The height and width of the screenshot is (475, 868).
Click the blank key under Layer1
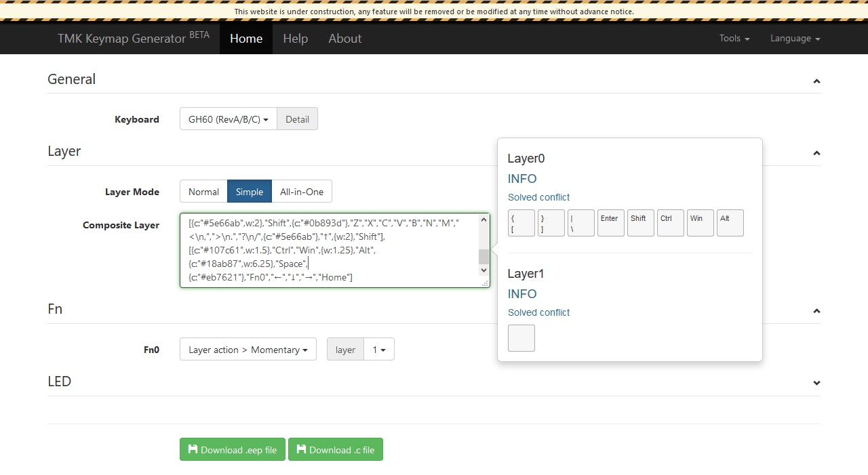pyautogui.click(x=521, y=338)
